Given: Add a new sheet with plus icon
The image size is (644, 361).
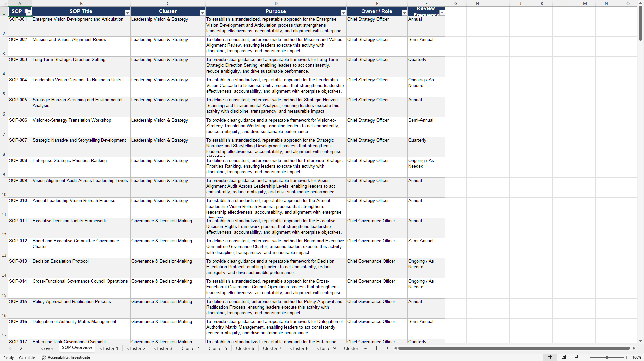Looking at the screenshot, I should (376, 348).
